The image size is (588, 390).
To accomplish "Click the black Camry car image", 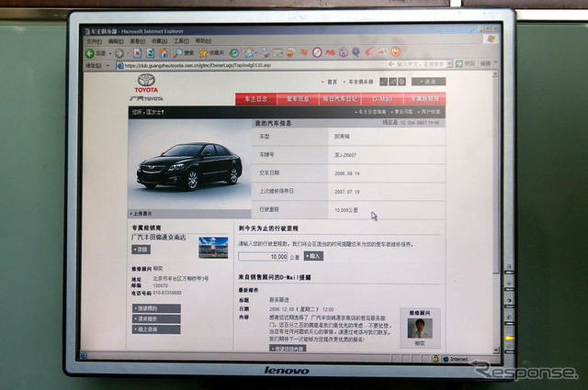I will (x=189, y=166).
